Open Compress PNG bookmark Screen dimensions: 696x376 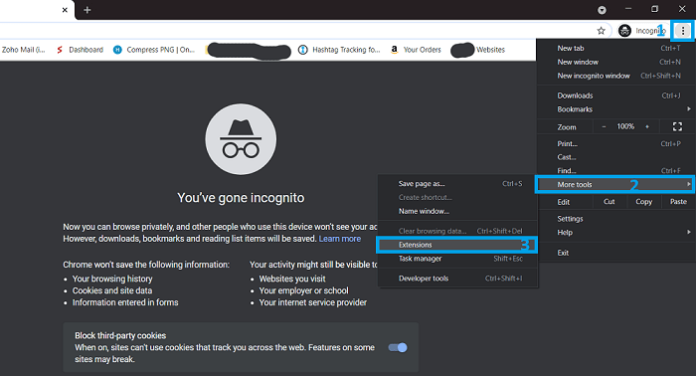pyautogui.click(x=154, y=50)
